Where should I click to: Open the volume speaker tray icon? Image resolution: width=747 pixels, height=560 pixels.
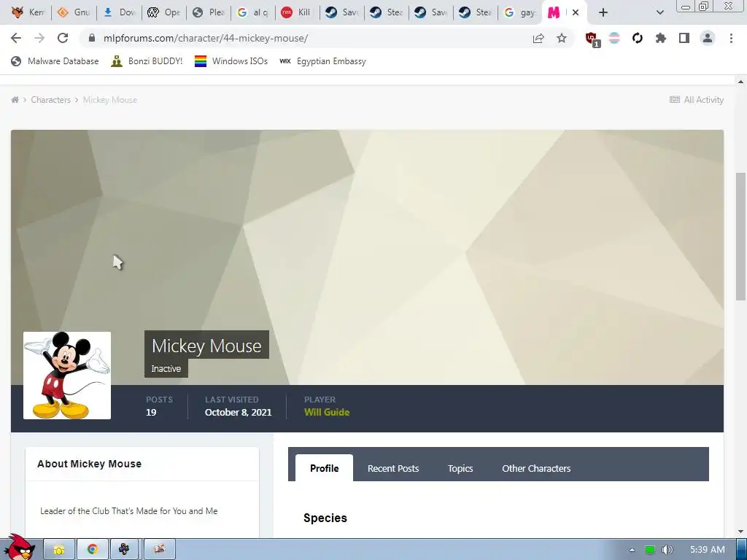667,550
